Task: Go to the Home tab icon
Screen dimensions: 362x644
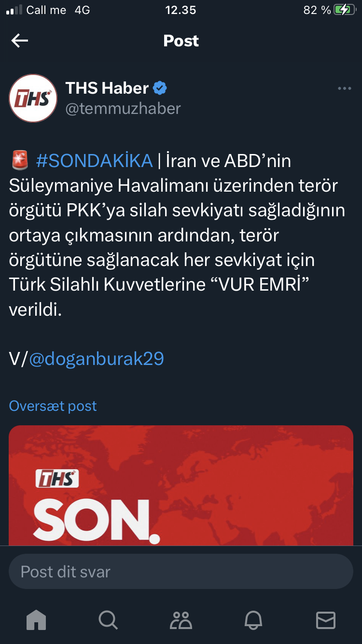Action: point(37,620)
